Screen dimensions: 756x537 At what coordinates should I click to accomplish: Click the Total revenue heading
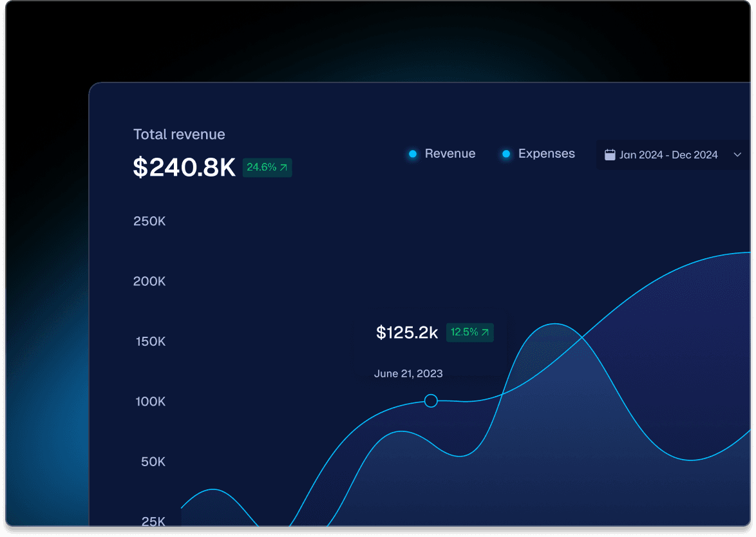[179, 135]
